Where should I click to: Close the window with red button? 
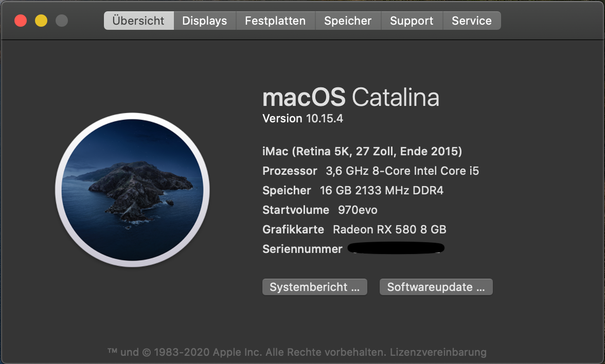21,21
